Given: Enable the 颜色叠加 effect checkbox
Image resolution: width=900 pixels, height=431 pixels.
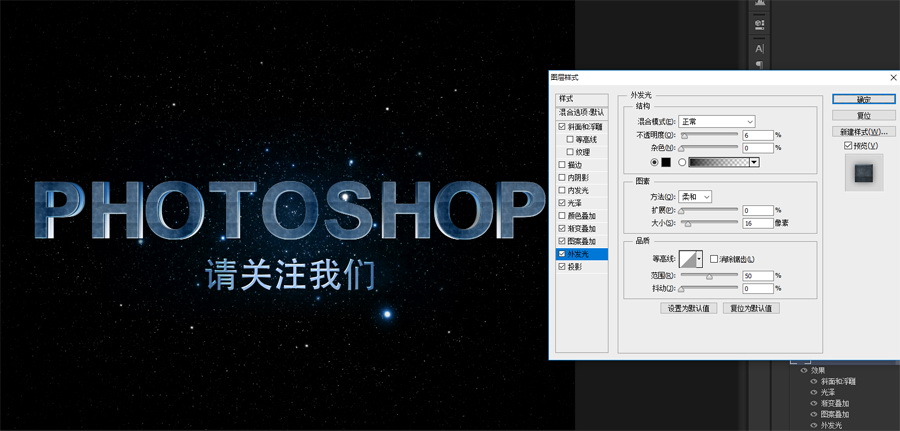Looking at the screenshot, I should [562, 216].
